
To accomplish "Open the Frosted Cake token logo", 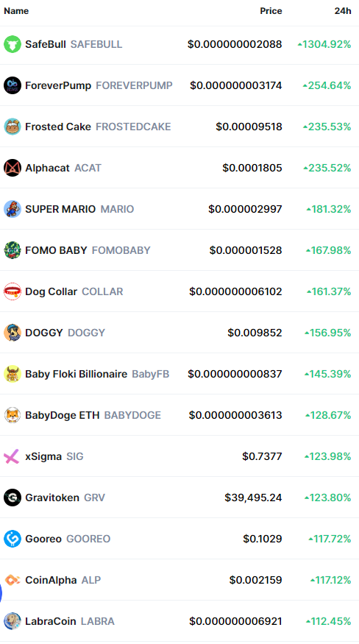I will tap(13, 127).
